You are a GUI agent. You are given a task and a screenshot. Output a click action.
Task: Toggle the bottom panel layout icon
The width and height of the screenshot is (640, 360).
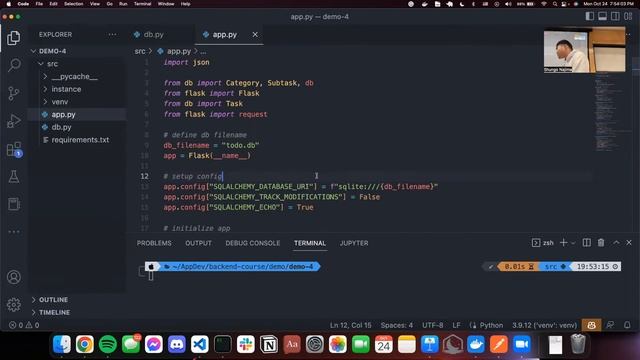coord(602,16)
